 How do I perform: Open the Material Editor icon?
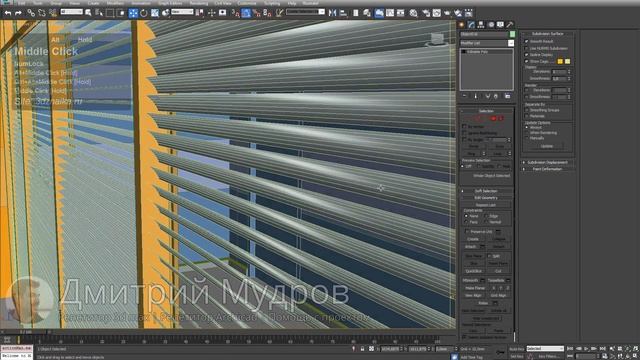click(x=413, y=13)
